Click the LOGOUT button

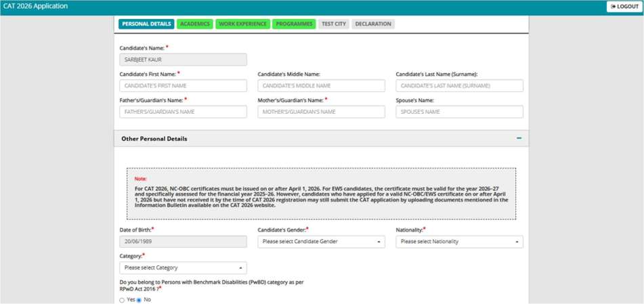click(624, 7)
